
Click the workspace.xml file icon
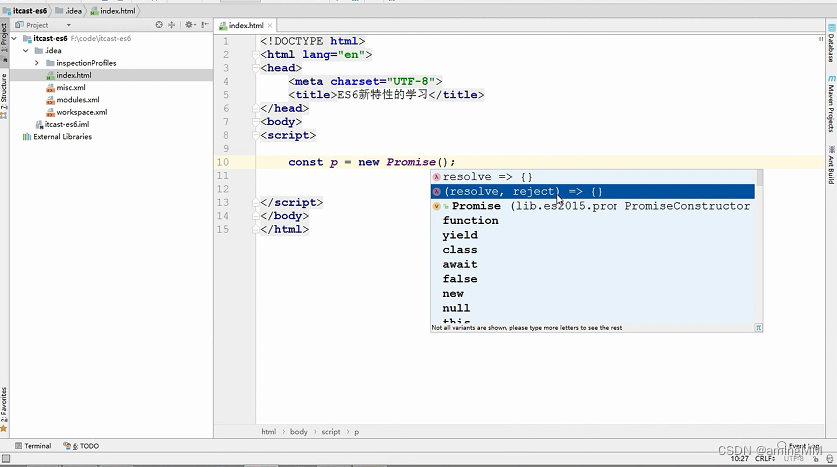(50, 112)
